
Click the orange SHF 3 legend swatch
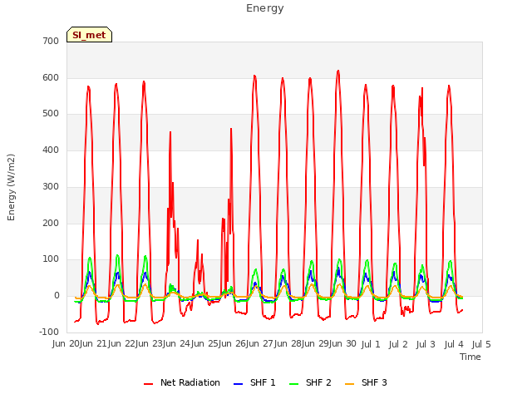pos(349,384)
